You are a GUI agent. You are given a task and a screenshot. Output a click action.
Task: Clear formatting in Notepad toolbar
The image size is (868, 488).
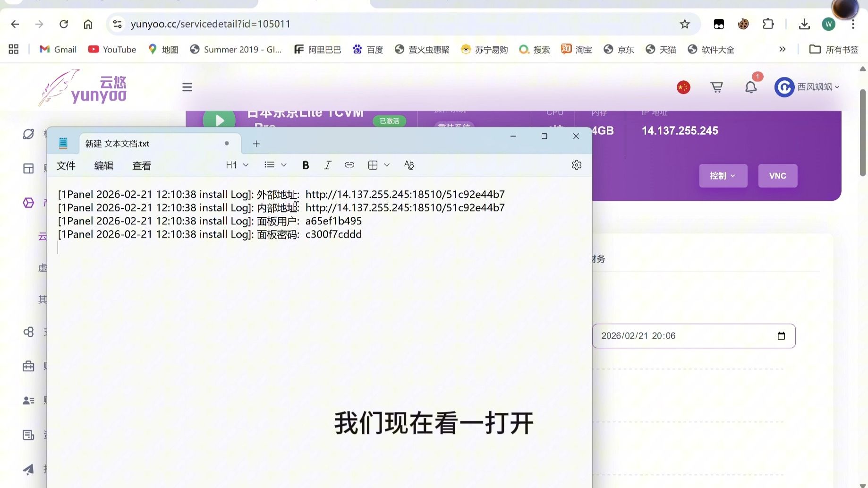click(409, 165)
